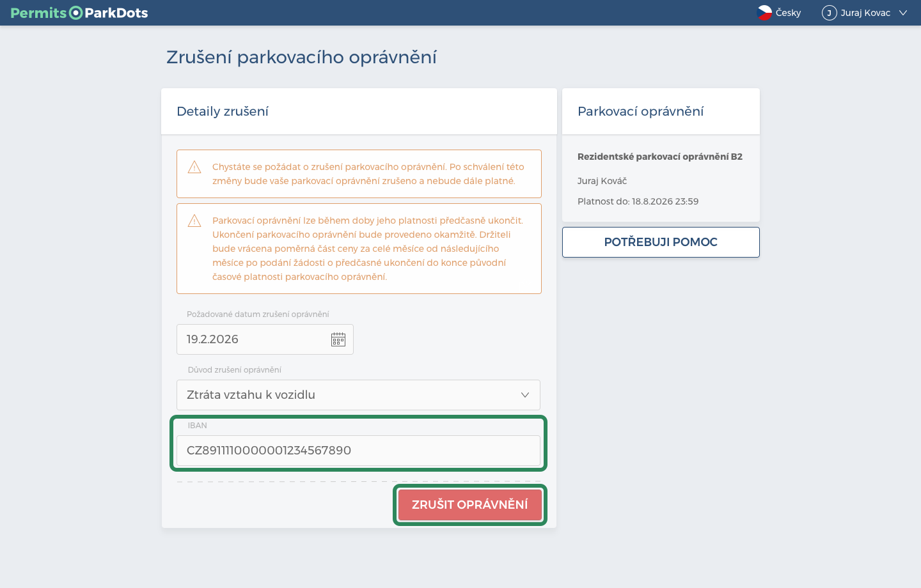Open the calendar date picker icon

click(338, 339)
